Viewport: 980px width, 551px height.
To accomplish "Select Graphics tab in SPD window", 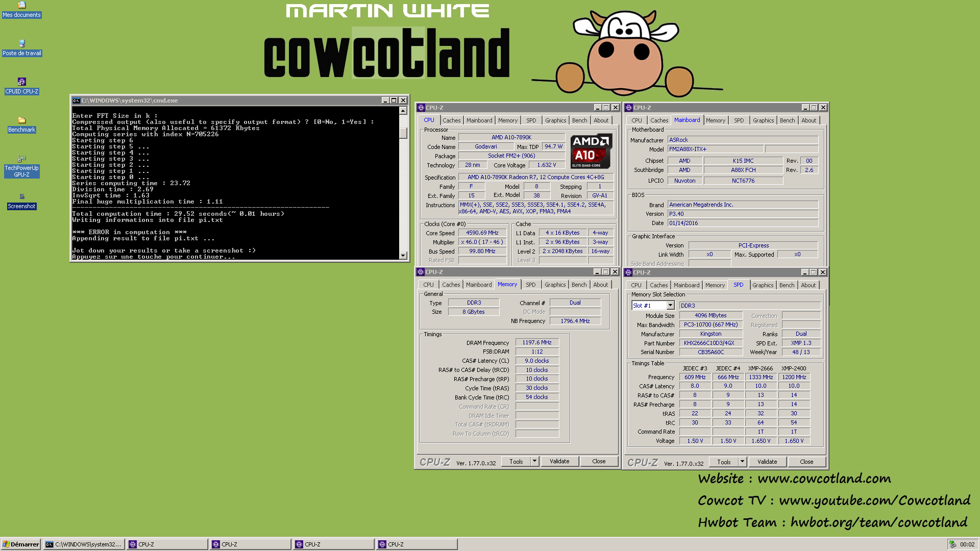I will (763, 285).
